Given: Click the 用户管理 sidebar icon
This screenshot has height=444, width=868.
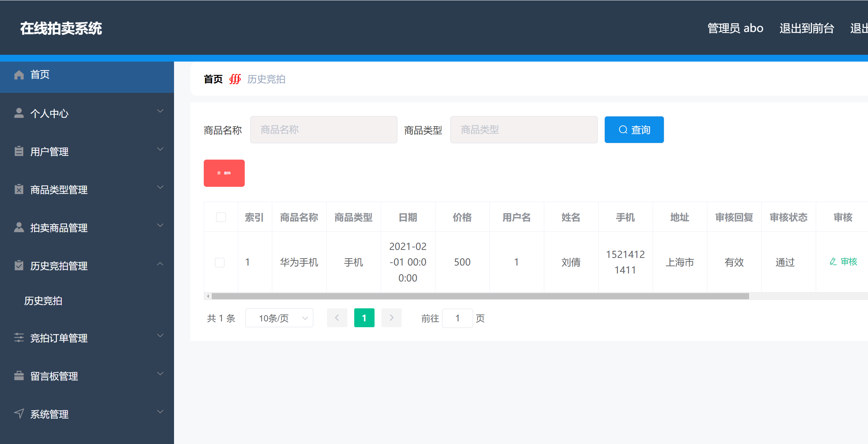Looking at the screenshot, I should [19, 151].
